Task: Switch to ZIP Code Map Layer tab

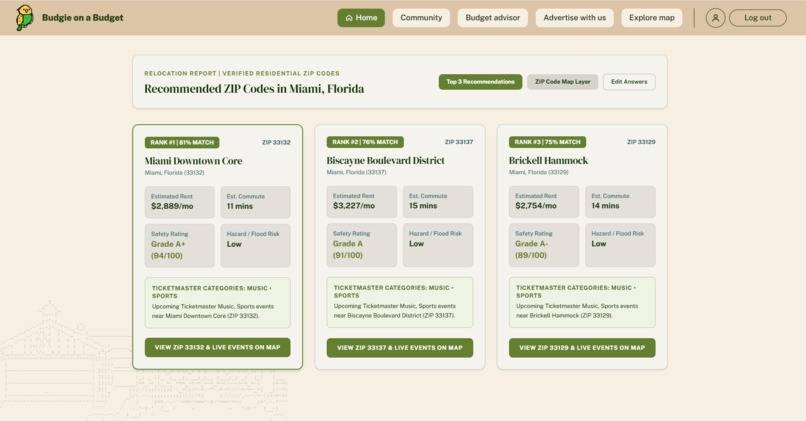Action: tap(562, 82)
